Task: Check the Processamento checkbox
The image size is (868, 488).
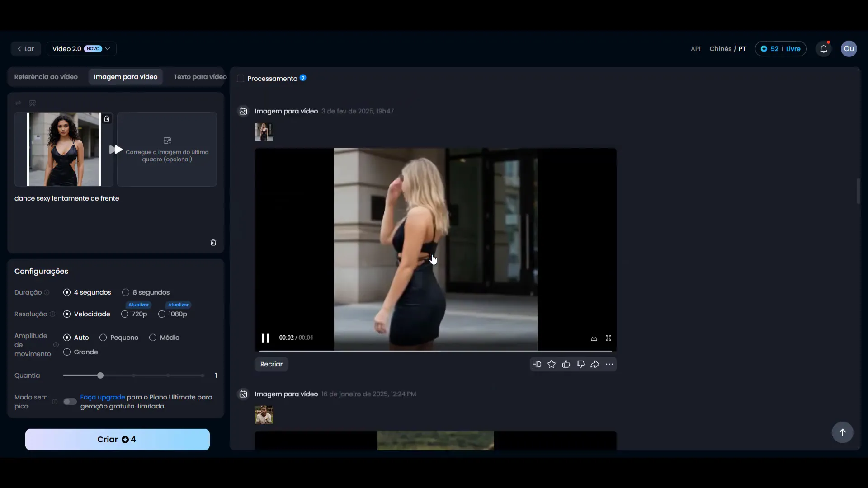Action: coord(241,79)
